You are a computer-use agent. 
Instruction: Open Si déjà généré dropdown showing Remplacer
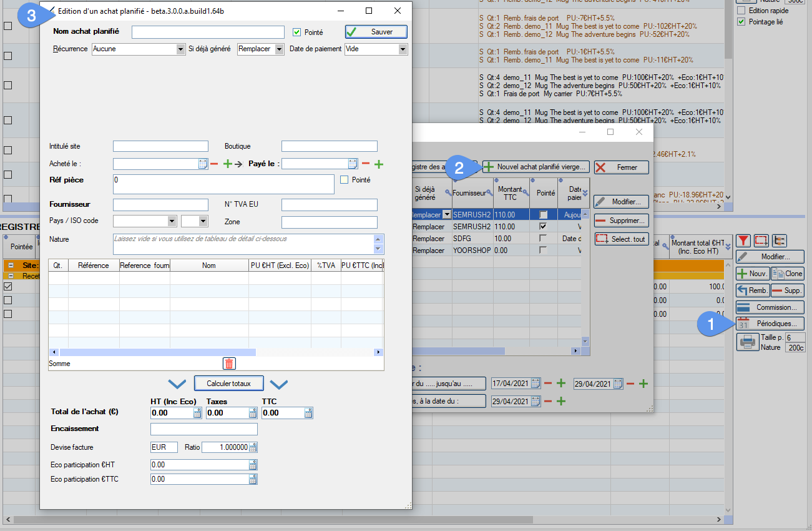(x=279, y=49)
